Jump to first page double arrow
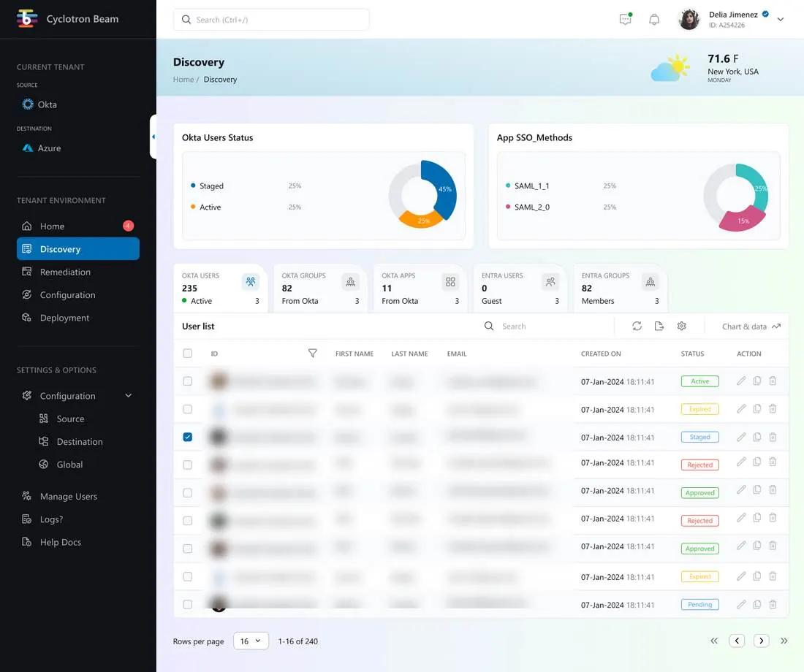Screen dimensions: 804x672 pyautogui.click(x=714, y=641)
